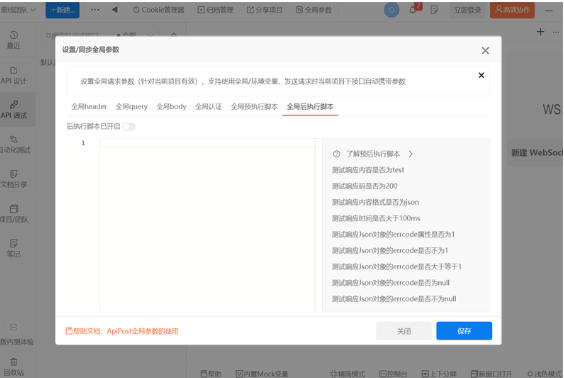The image size is (564, 378).
Task: Toggle 上下分屏 in status bar
Action: [x=439, y=373]
